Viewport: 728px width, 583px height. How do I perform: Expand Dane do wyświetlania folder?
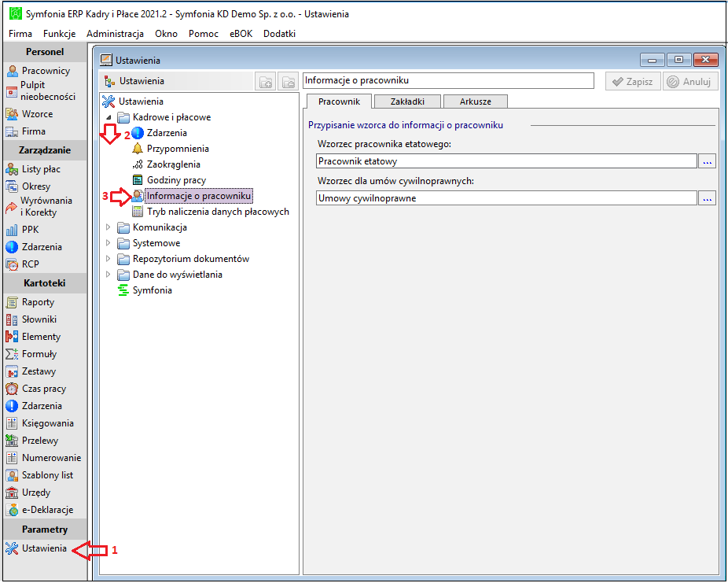point(108,275)
